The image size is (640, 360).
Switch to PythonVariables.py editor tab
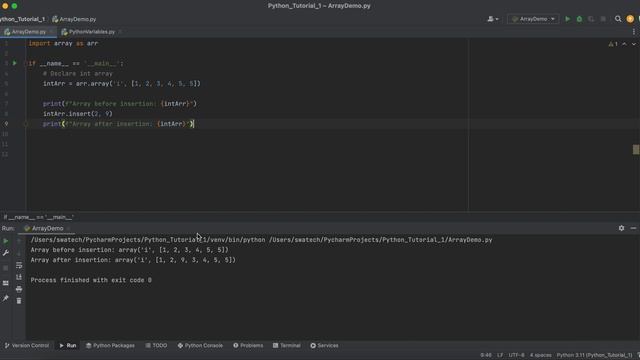point(91,31)
